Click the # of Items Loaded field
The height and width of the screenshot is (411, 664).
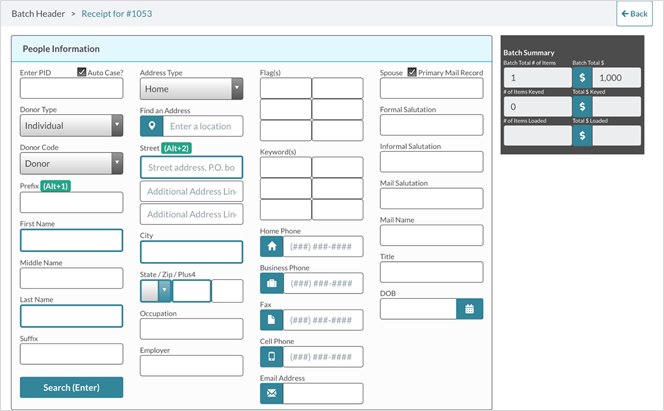point(538,135)
